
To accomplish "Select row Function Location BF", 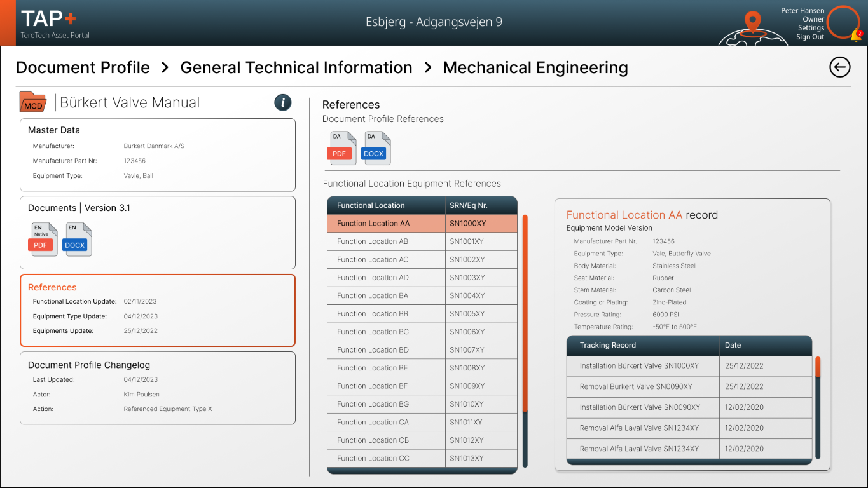I will tap(422, 386).
